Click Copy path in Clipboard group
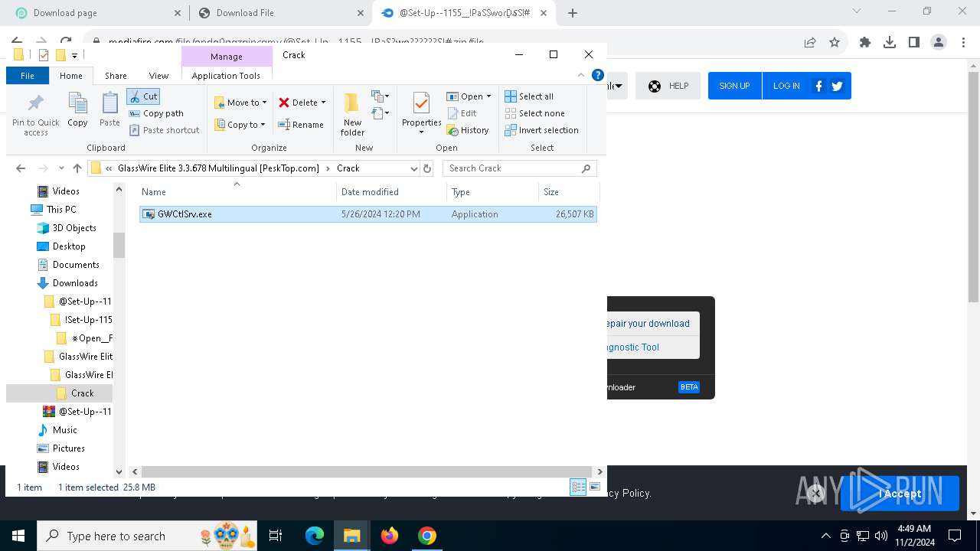Image resolution: width=980 pixels, height=551 pixels. pyautogui.click(x=156, y=113)
